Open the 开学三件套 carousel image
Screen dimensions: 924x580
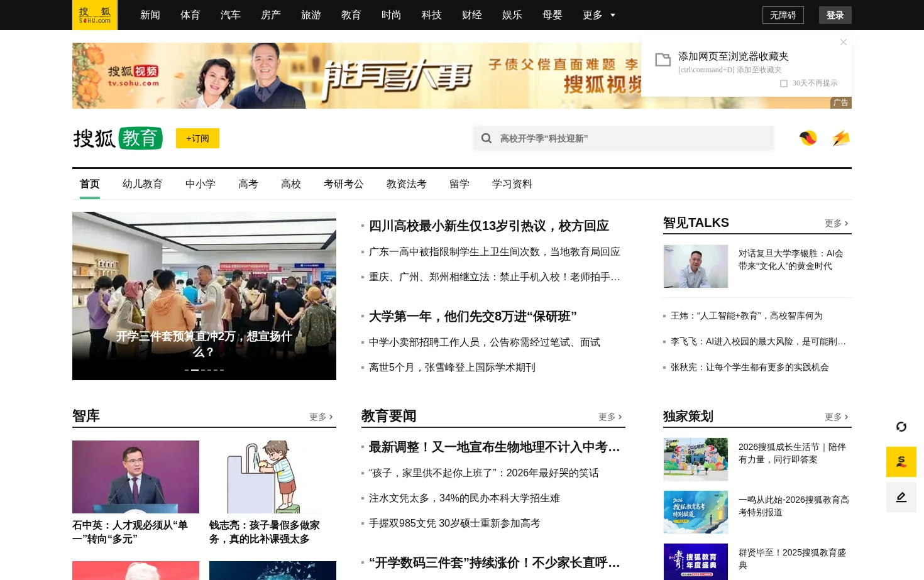(x=204, y=296)
